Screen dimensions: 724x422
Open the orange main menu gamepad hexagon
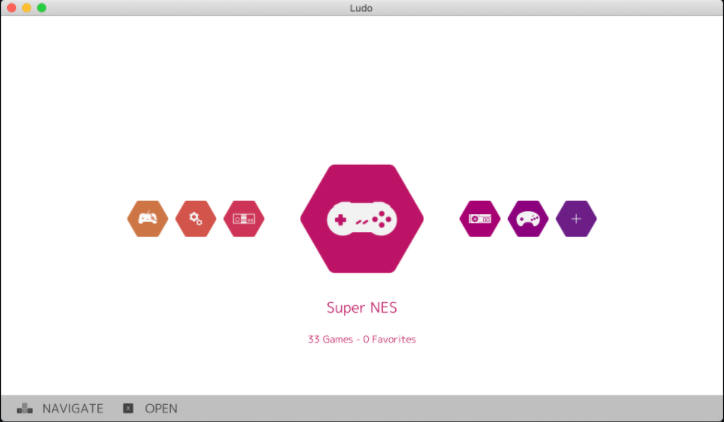pos(148,219)
